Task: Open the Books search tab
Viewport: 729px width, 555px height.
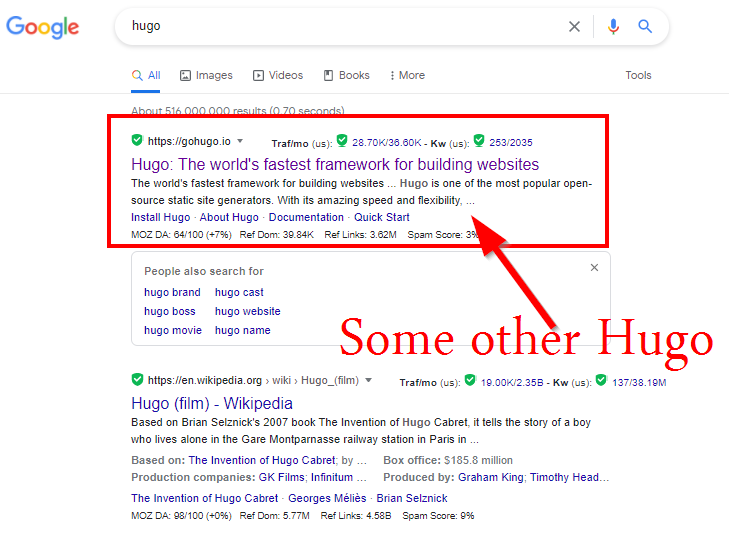Action: point(346,75)
